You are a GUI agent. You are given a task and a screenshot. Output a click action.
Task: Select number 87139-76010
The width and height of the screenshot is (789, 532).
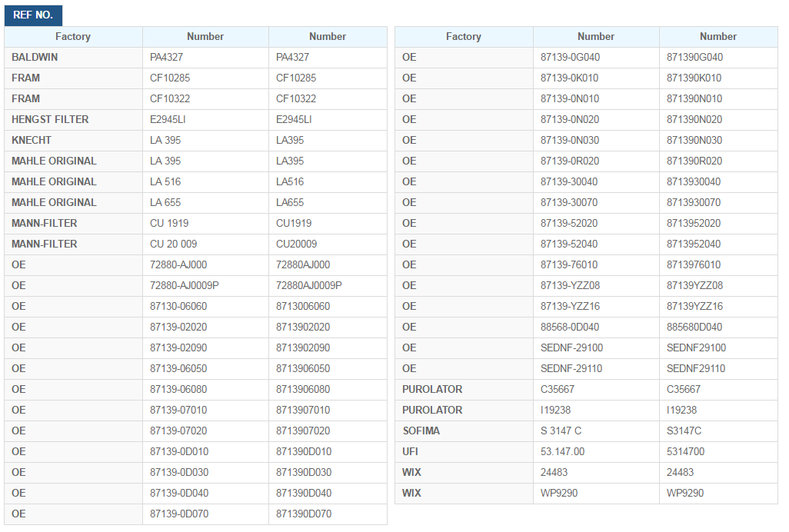pyautogui.click(x=570, y=265)
